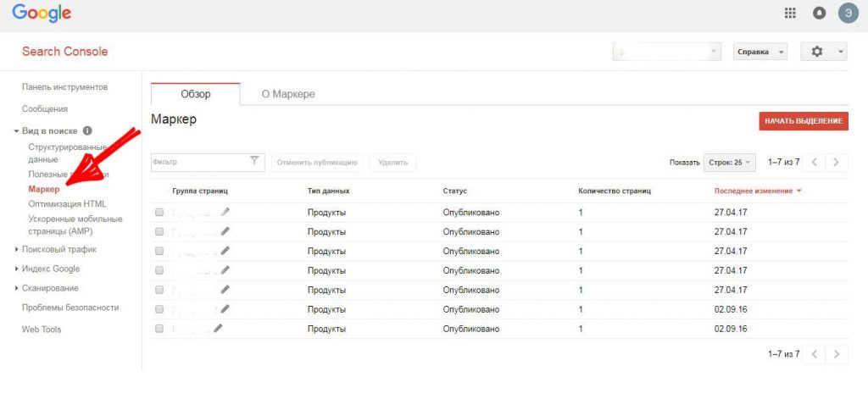Switch to the Обзор tab
This screenshot has width=868, height=399.
coord(196,94)
